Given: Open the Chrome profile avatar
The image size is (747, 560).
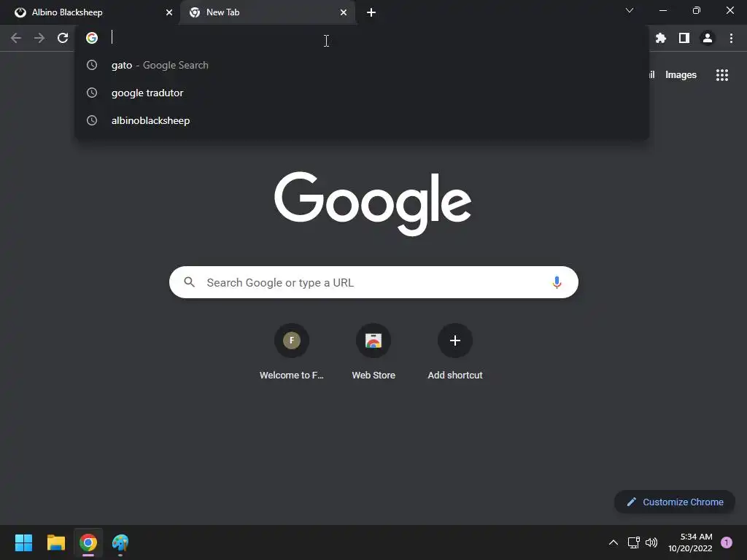Looking at the screenshot, I should pos(708,38).
